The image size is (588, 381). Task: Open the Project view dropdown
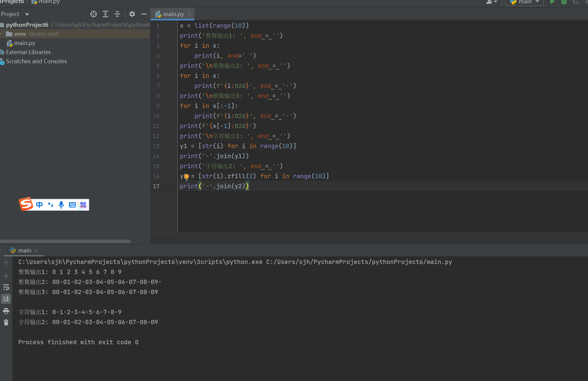pos(27,14)
